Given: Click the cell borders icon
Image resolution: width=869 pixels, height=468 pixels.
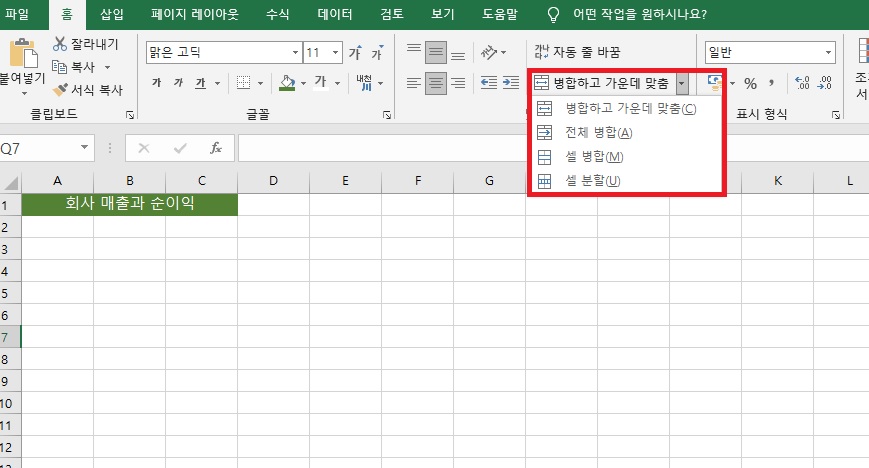Looking at the screenshot, I should point(243,83).
